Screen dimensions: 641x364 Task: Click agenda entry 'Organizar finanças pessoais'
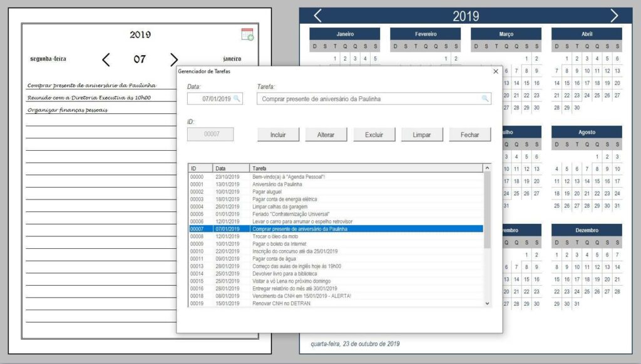point(68,110)
